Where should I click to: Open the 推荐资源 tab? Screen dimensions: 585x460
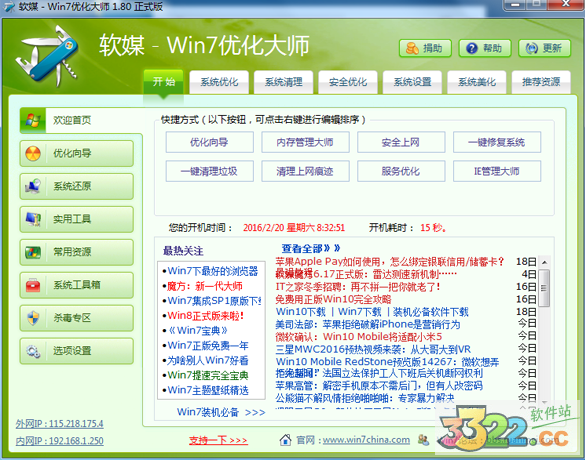point(541,82)
